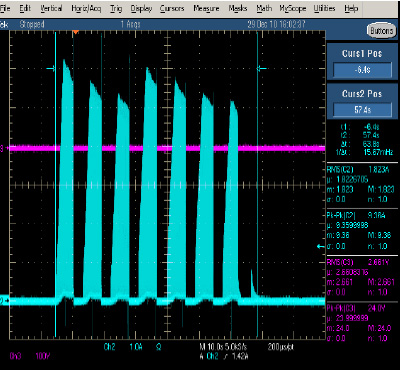Open the Trig menu

pyautogui.click(x=116, y=9)
